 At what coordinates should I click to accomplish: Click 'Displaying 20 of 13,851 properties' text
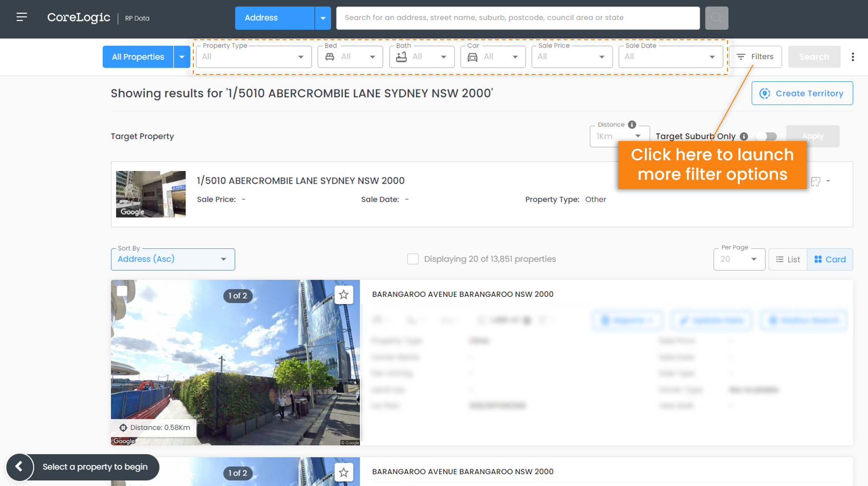(x=490, y=259)
